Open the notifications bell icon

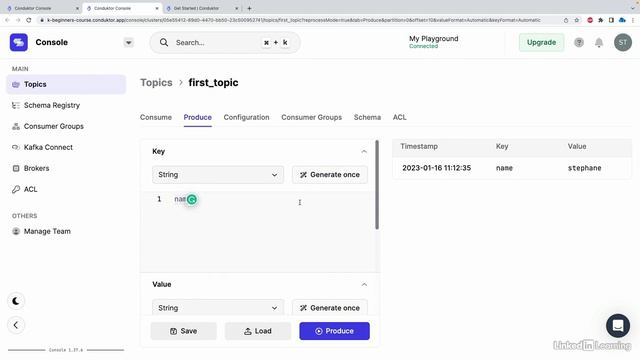click(x=599, y=42)
